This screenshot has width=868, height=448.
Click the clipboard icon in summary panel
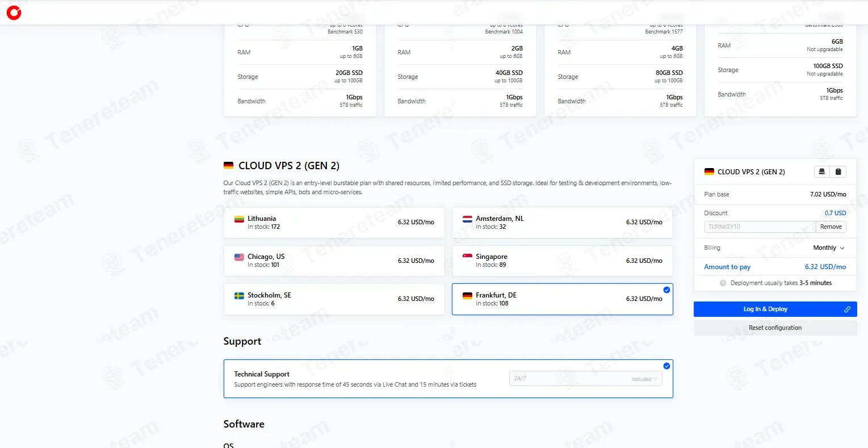point(838,171)
